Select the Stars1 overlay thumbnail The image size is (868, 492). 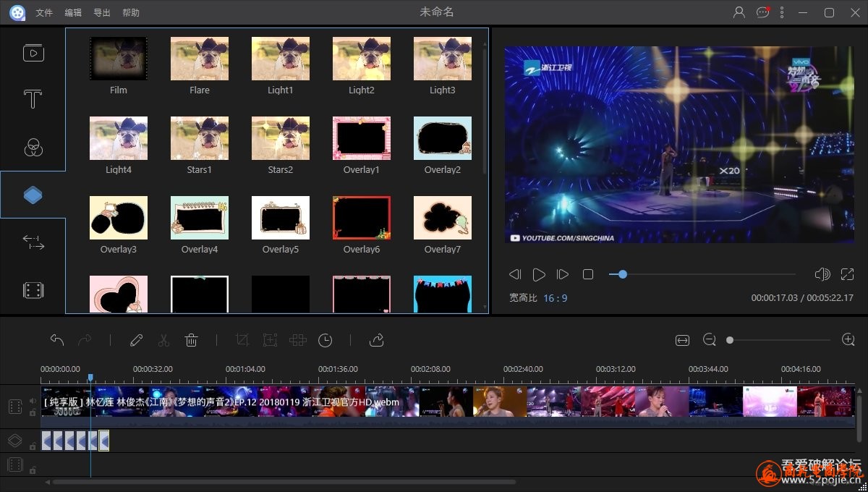[x=200, y=138]
